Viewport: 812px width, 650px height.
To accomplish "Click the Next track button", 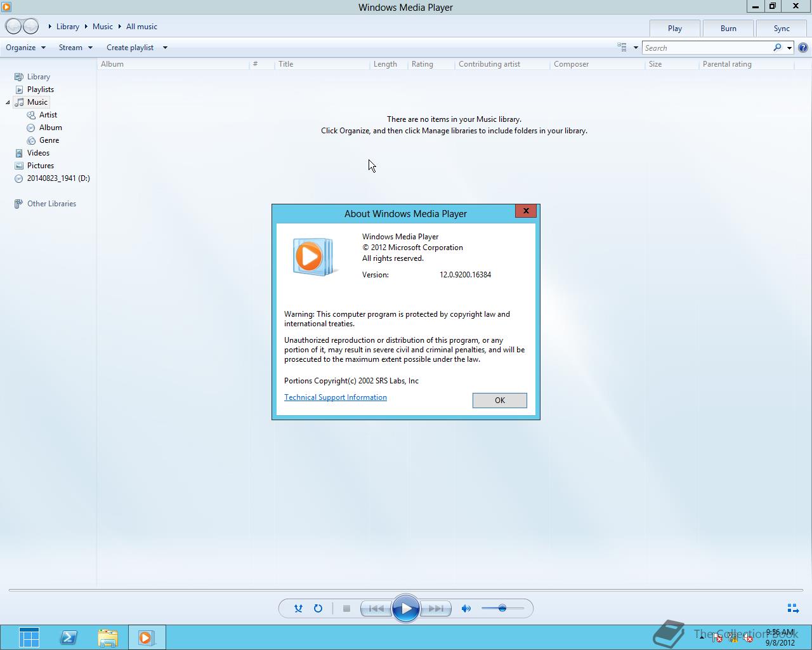I will [x=436, y=608].
